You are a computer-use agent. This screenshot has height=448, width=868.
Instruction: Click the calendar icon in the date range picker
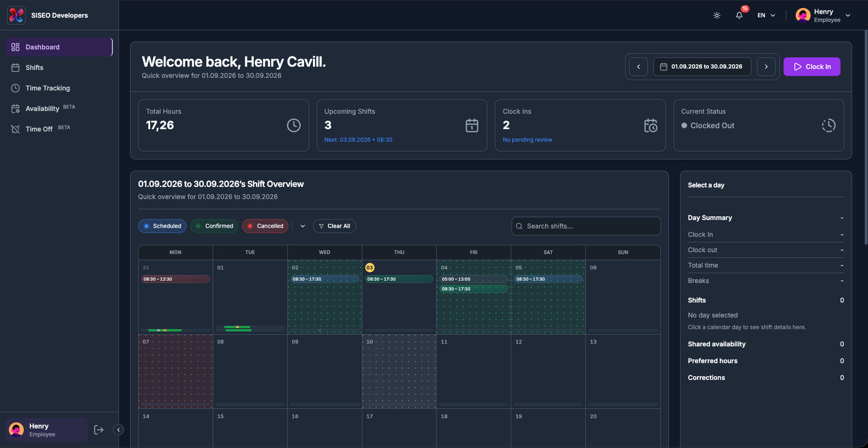[x=664, y=67]
